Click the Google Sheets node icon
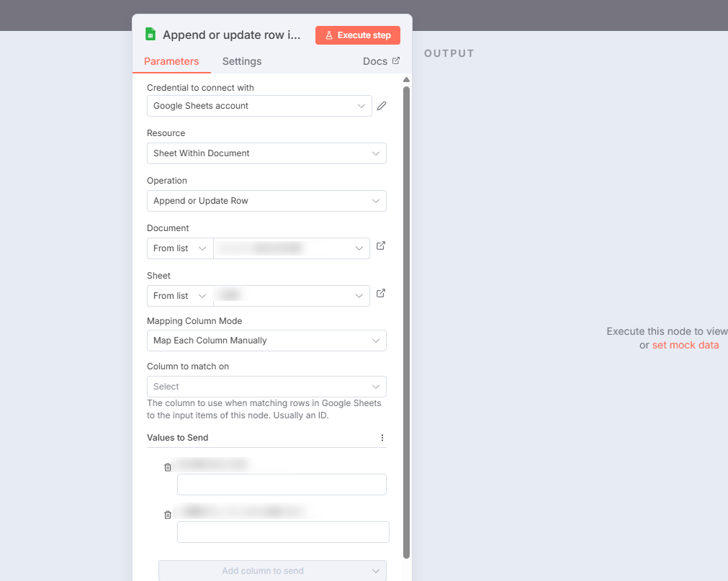728x581 pixels. coord(150,35)
